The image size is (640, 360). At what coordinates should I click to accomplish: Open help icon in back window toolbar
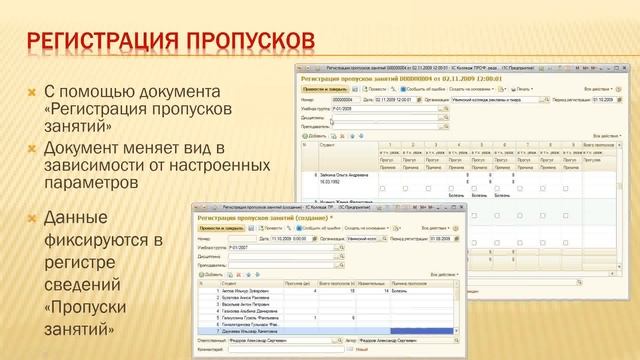coord(618,89)
